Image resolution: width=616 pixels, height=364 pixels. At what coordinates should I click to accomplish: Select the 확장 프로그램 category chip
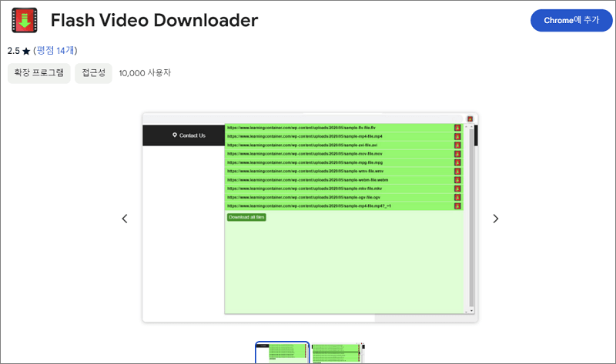(x=39, y=73)
